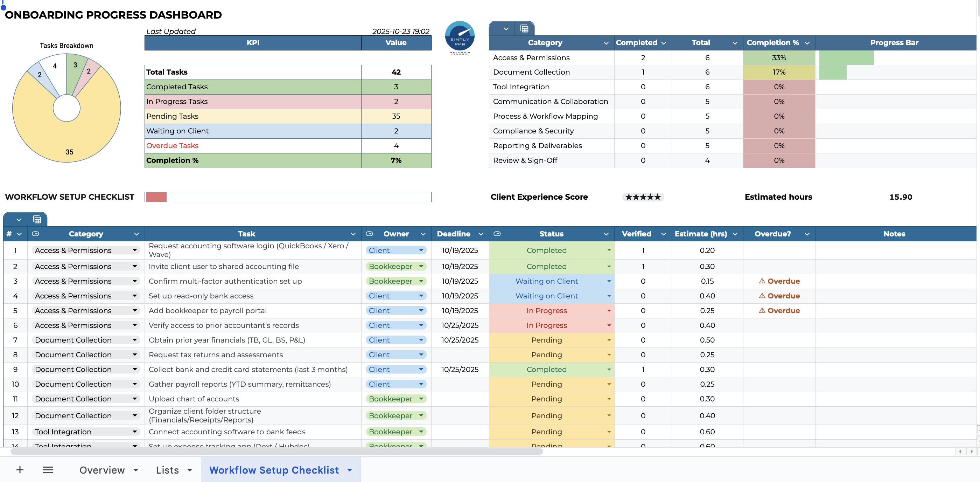
Task: Click the five-star Client Experience rating
Action: click(643, 197)
